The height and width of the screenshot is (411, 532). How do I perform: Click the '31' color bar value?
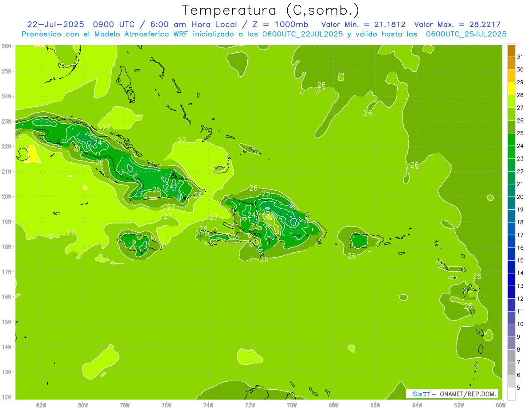pyautogui.click(x=520, y=57)
